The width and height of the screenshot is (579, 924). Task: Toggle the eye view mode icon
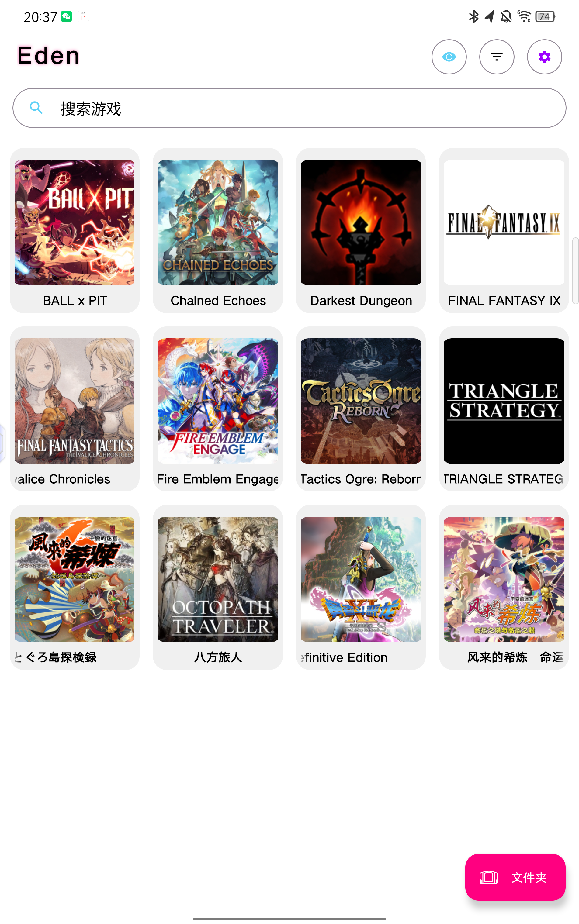coord(449,57)
